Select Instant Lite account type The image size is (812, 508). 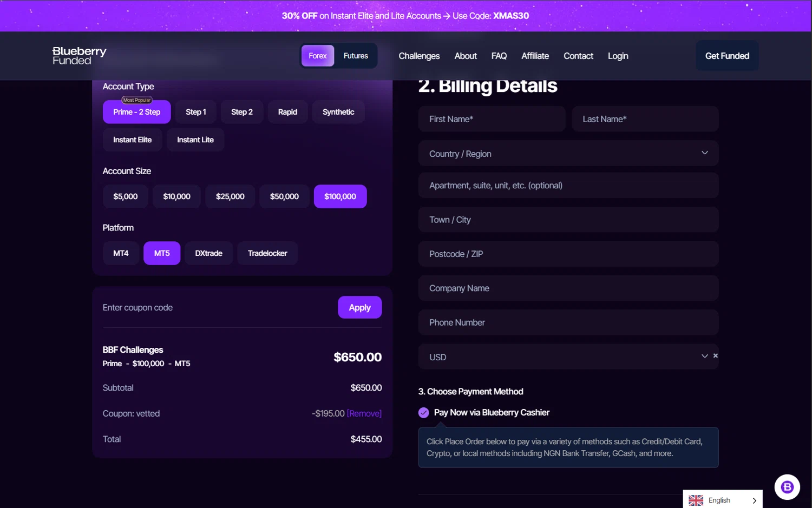(x=195, y=140)
